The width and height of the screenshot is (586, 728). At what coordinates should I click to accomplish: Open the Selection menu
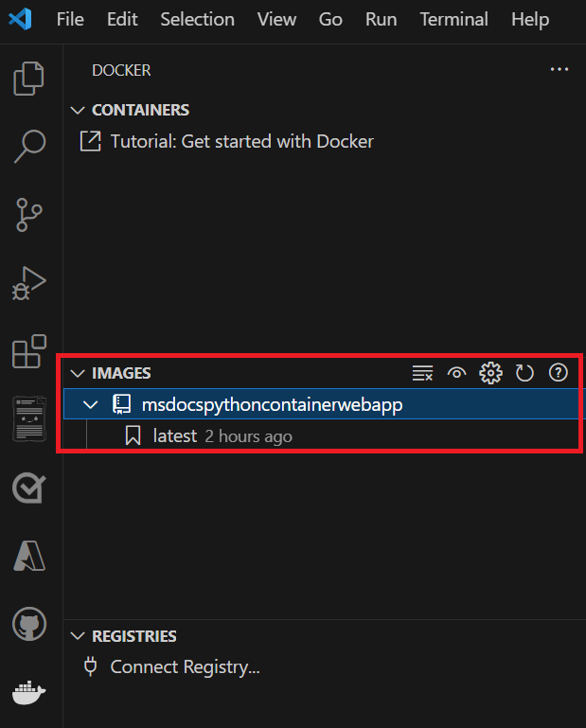click(197, 19)
